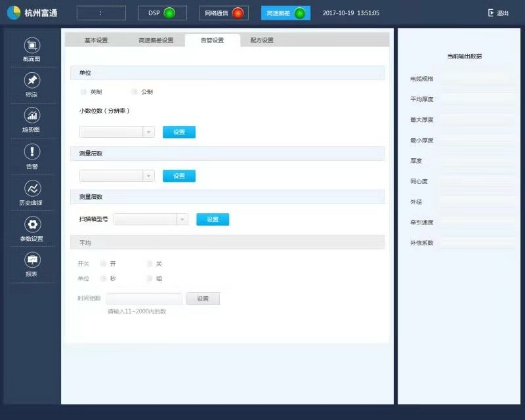Click the 平均 section header

tap(227, 243)
